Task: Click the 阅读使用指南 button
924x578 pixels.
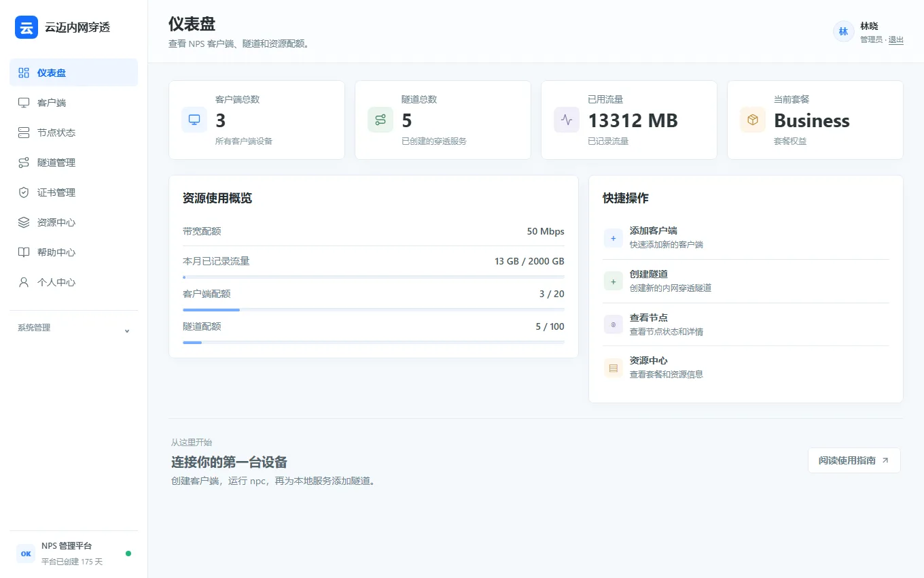Action: (x=854, y=460)
